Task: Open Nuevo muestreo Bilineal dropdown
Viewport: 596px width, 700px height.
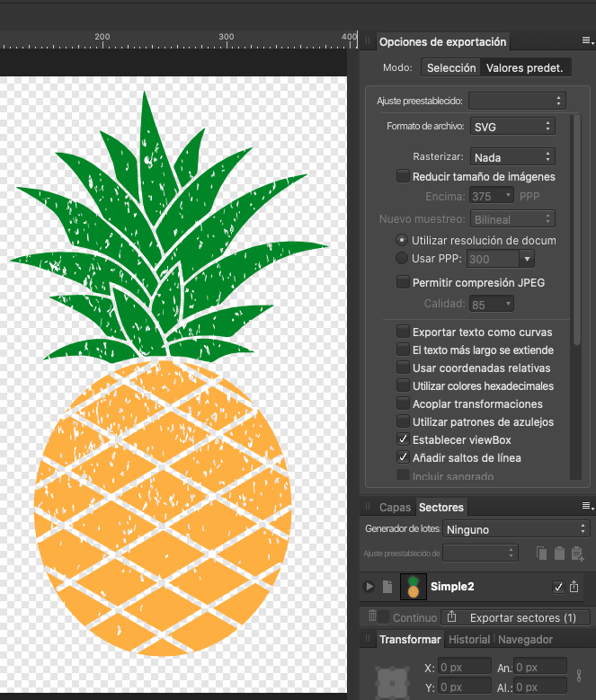Action: click(512, 218)
